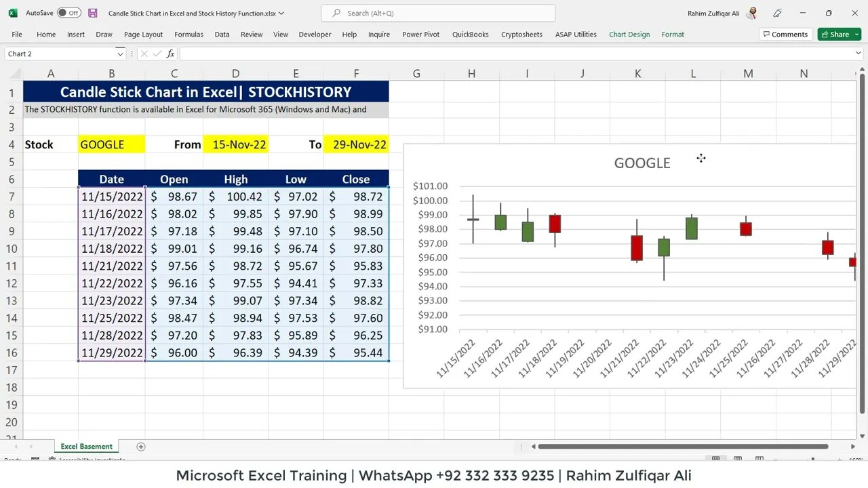Open Rahim Zulfiqar Ali account avatar
This screenshot has height=488, width=868.
[x=752, y=13]
